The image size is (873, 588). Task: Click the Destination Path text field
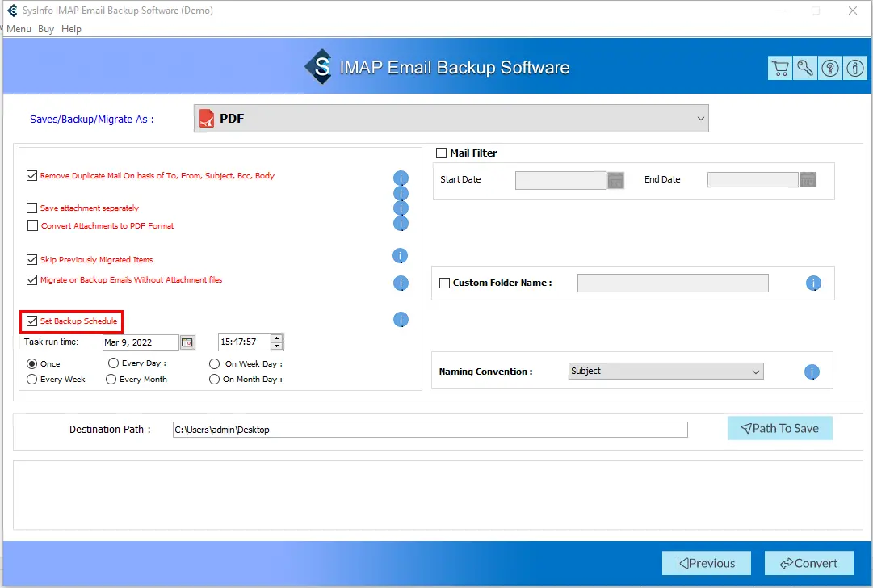(430, 430)
